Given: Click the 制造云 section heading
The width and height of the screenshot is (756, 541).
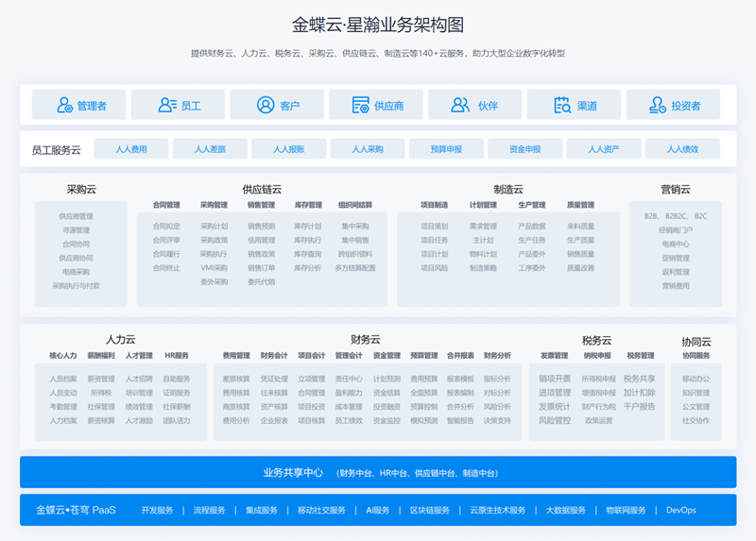Looking at the screenshot, I should click(x=508, y=190).
